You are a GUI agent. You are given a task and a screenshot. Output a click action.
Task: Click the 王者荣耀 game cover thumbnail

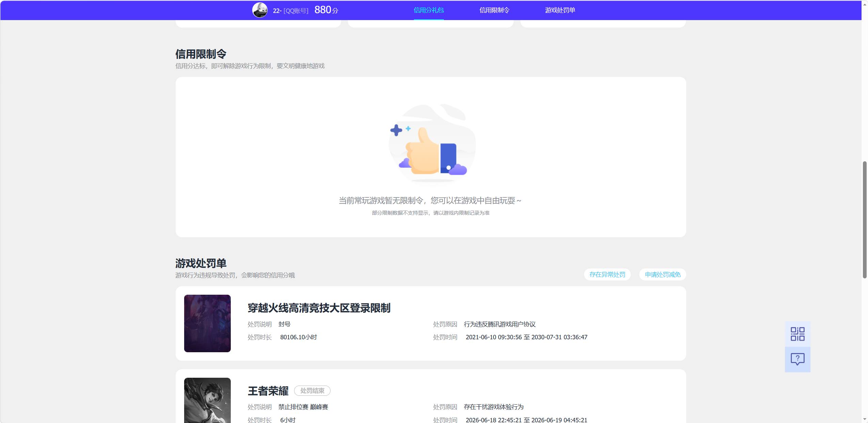207,400
